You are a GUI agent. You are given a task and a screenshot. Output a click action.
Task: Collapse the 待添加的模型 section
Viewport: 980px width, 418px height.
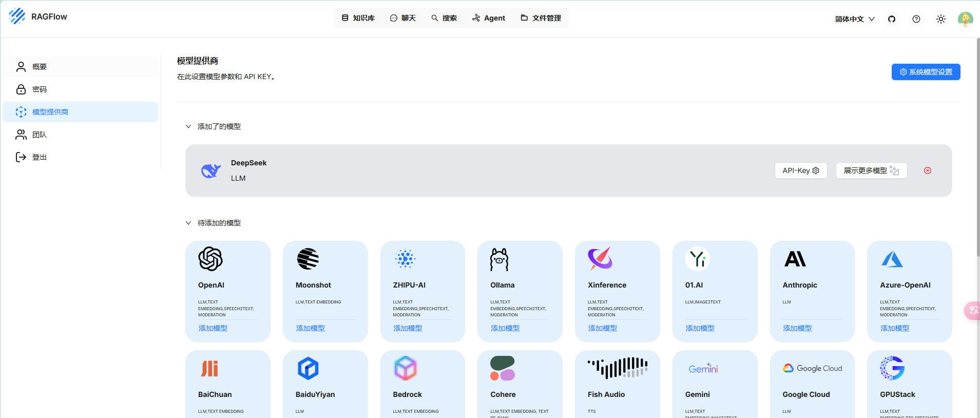(x=188, y=223)
